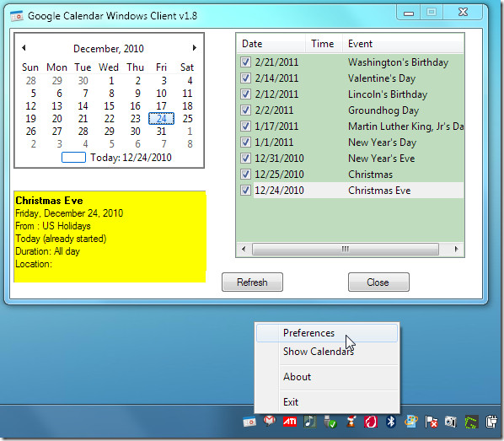Click the red swirl tray icon

tap(371, 422)
